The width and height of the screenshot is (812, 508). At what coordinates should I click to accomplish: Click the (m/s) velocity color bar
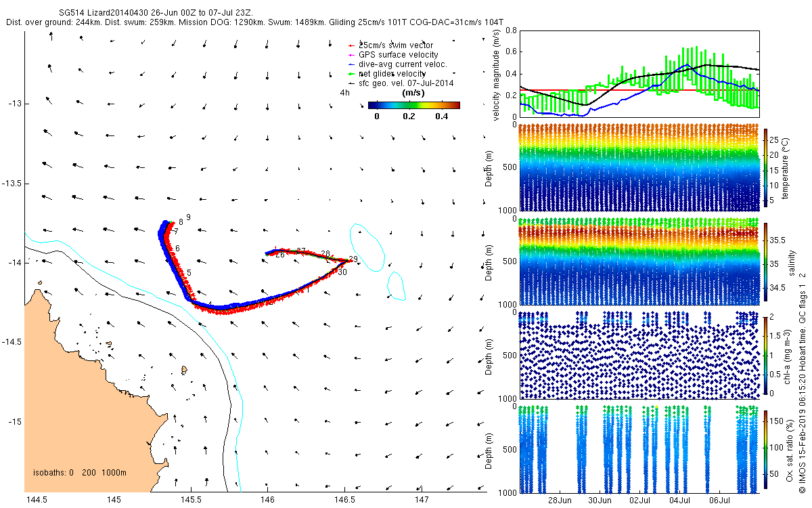point(414,105)
